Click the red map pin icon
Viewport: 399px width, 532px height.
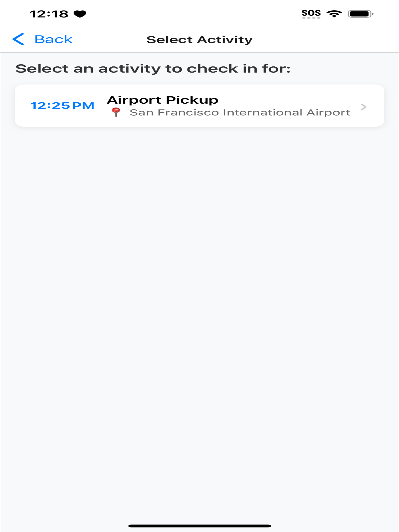click(116, 112)
